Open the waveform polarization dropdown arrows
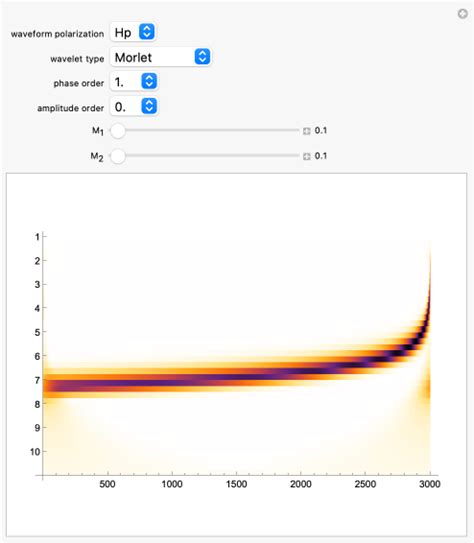 (x=147, y=32)
